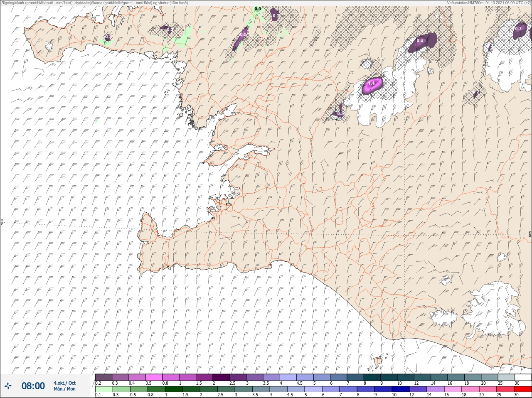Screen dimensions: 532x398
Task: Select the white swatch labeled 30 in the upper legend
Action: 523,377
